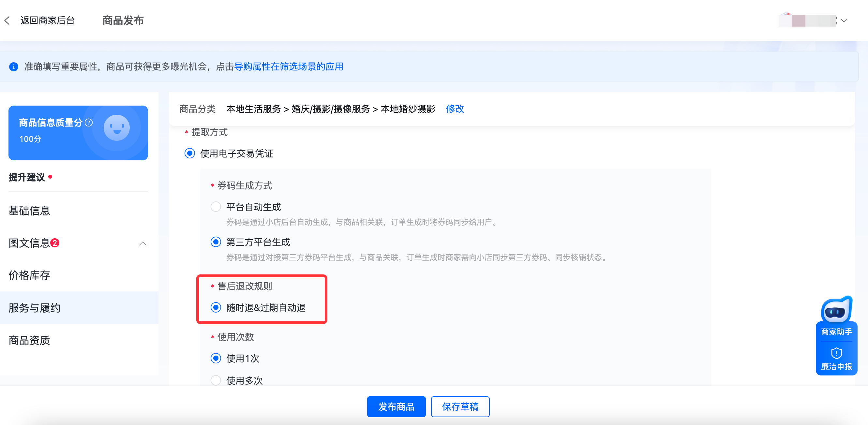Click the back arrow beside 返回商家后台
The height and width of the screenshot is (425, 868).
coord(7,21)
